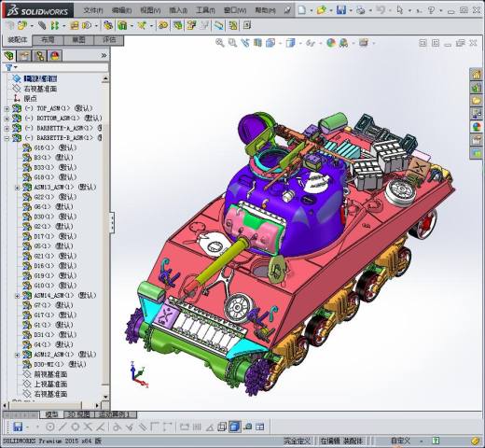485x448 pixels.
Task: Click the Zoom to Area icon
Action: click(x=232, y=43)
